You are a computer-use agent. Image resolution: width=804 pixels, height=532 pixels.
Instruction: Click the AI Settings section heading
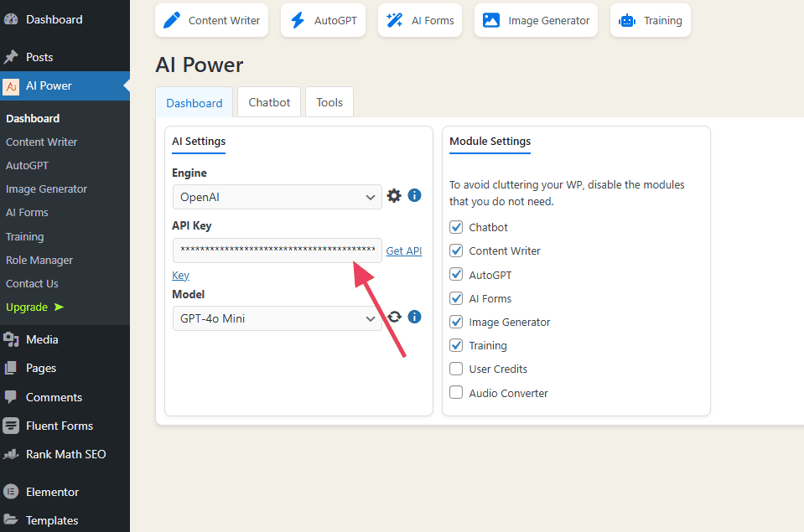(199, 142)
